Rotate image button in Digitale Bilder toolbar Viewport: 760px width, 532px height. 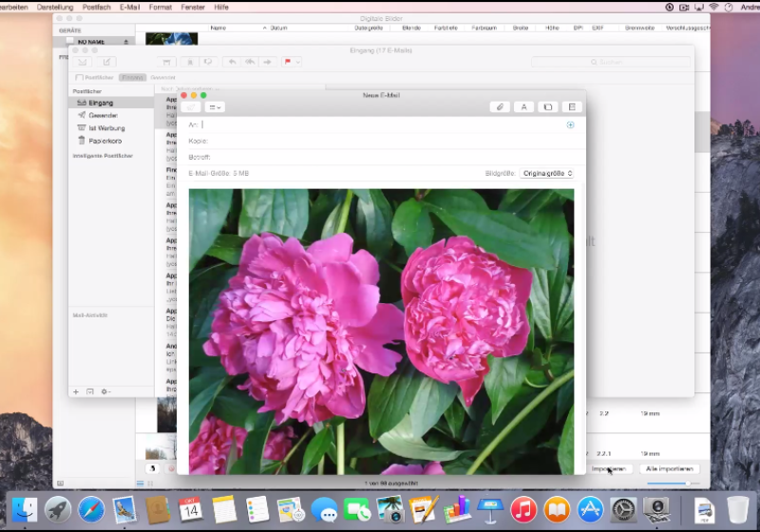152,468
